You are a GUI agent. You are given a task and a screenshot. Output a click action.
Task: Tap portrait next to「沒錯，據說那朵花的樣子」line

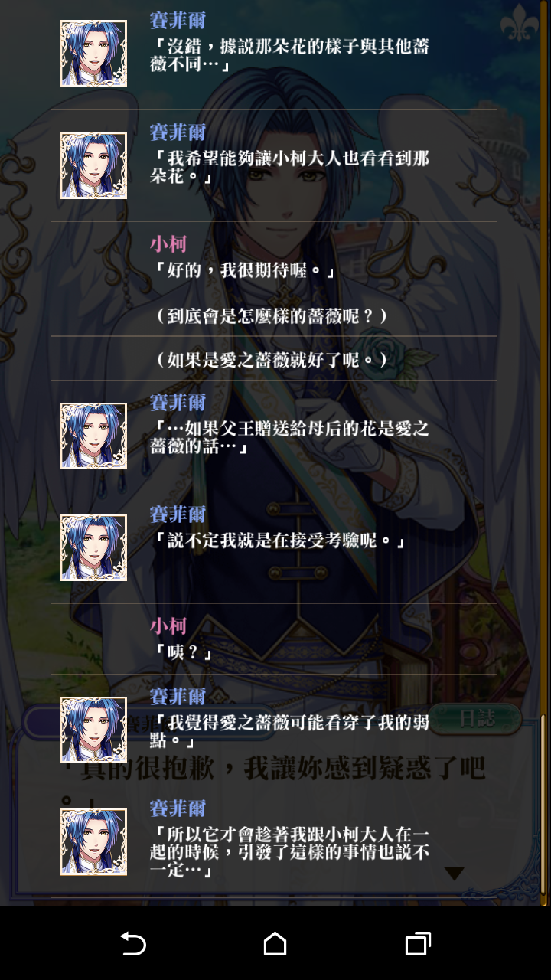pos(93,54)
